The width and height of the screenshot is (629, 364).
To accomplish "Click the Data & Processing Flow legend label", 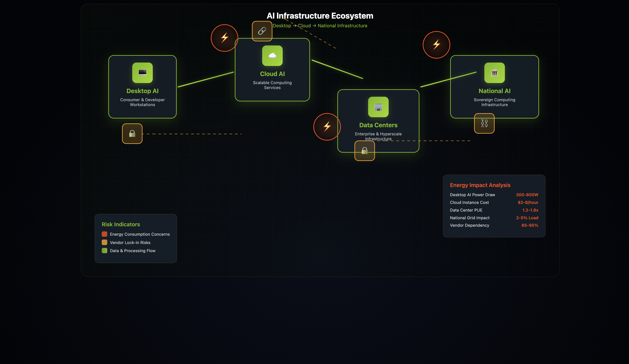I will coord(132,250).
